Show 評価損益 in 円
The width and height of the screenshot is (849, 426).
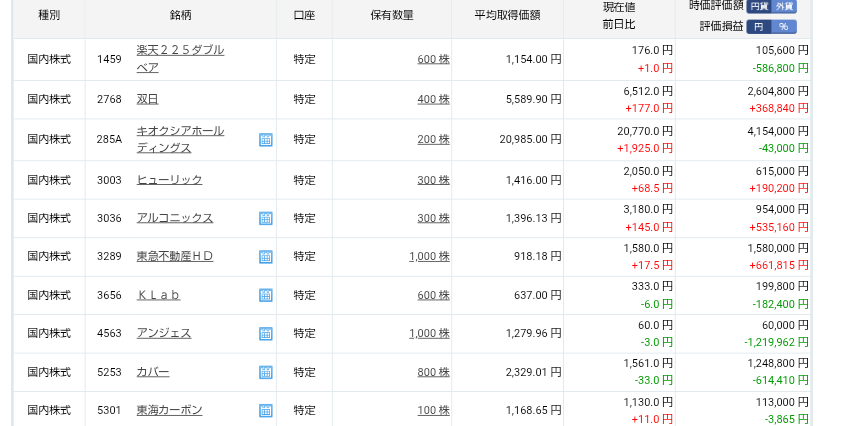point(759,26)
